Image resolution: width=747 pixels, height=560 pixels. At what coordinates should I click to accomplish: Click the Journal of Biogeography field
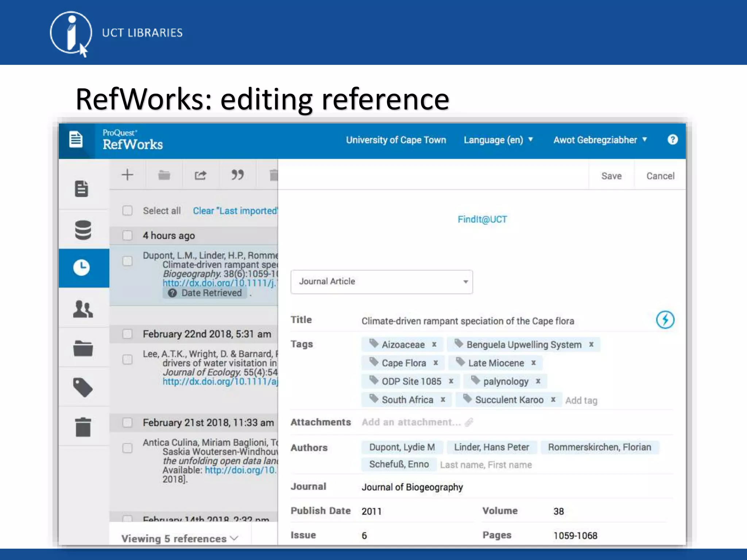[x=412, y=487]
